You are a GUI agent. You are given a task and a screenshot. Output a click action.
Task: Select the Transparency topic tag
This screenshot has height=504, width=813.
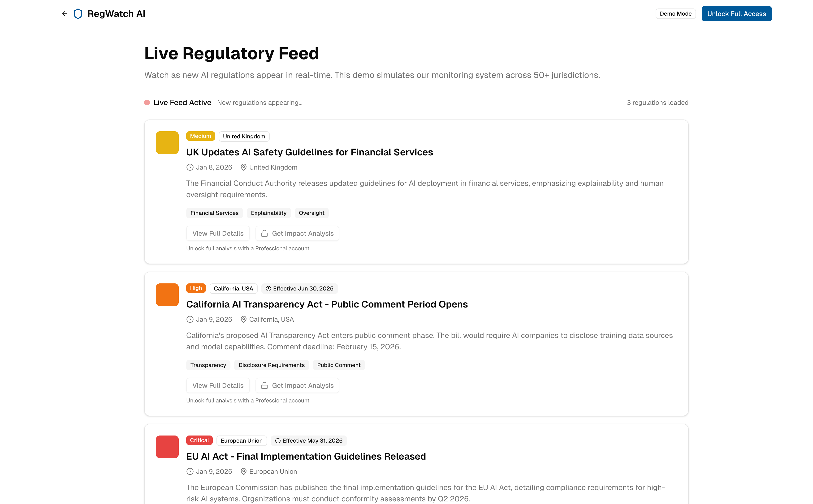(x=208, y=365)
